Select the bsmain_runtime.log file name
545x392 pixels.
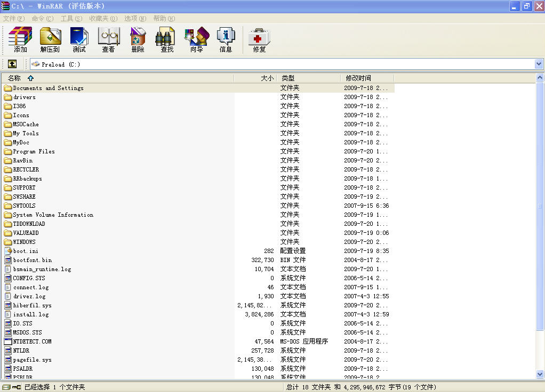click(42, 269)
